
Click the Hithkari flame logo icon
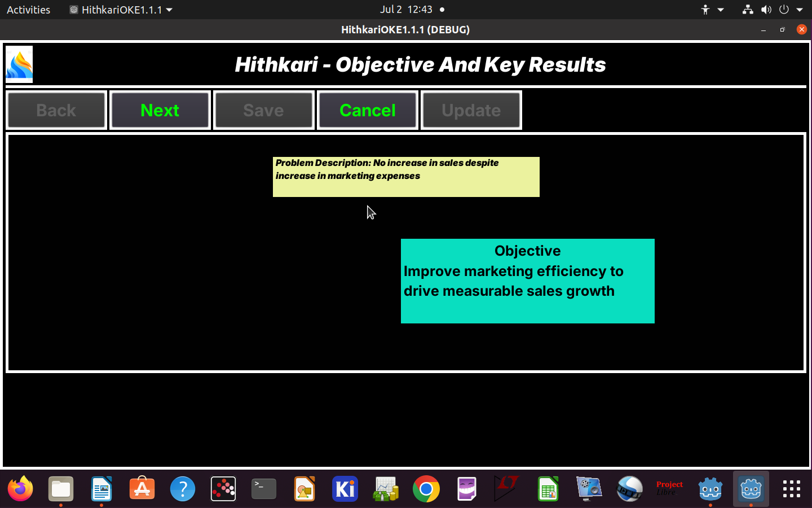click(19, 64)
